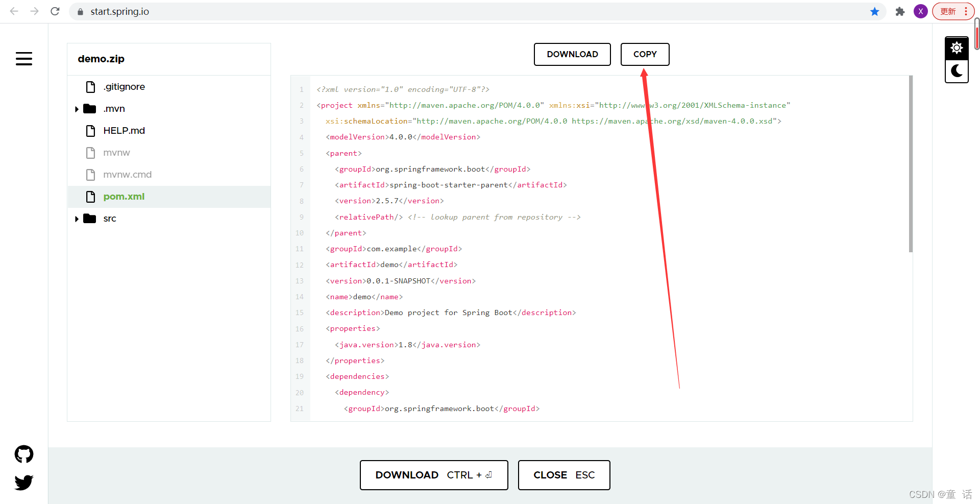Open the extensions puzzle icon
Image resolution: width=980 pixels, height=504 pixels.
[900, 11]
